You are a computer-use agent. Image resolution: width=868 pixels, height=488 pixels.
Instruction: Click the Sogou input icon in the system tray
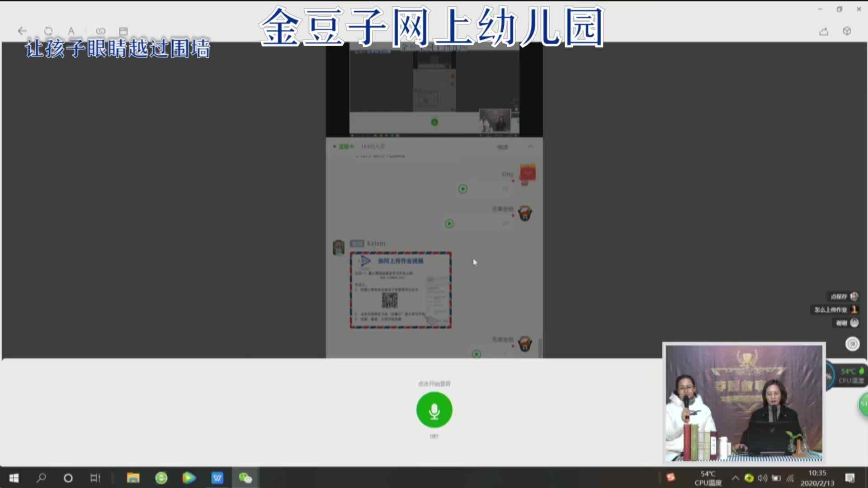[x=671, y=477]
